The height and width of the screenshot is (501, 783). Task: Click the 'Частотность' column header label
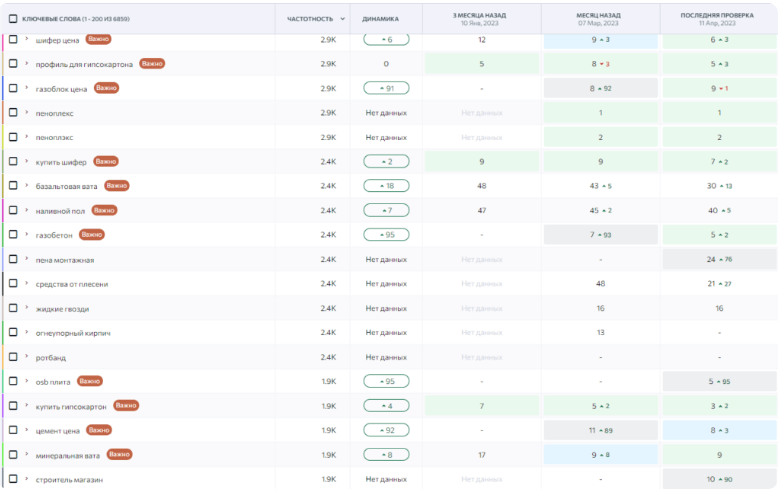tap(310, 19)
